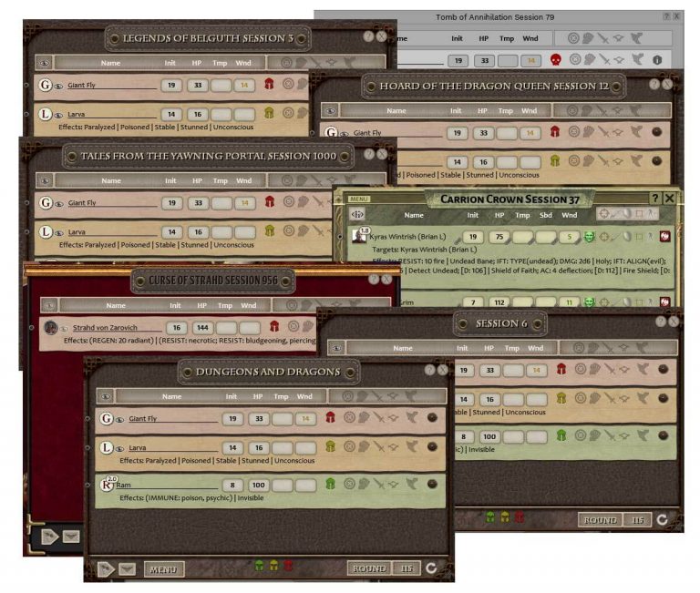Click Ram's dark round link button in Dungeons and Dragons
700x593 pixels.
point(432,484)
